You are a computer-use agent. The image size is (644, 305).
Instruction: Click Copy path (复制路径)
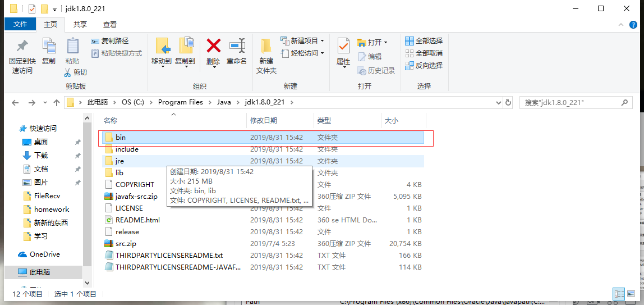click(109, 40)
